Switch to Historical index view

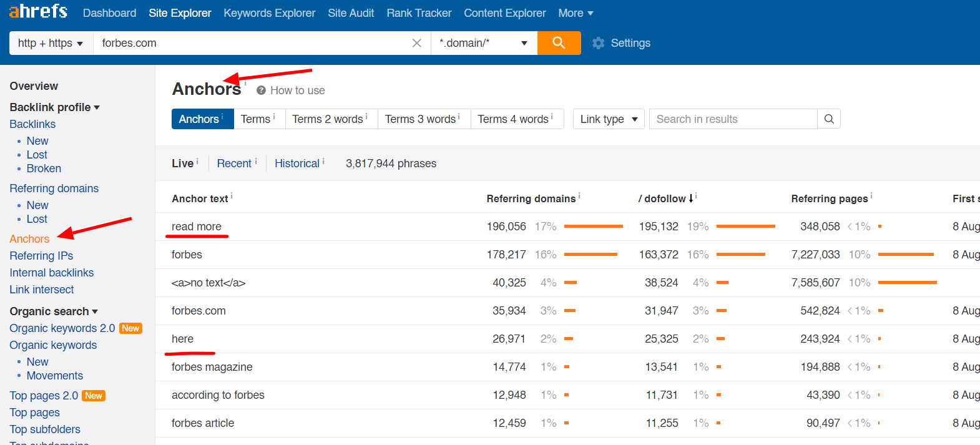297,164
